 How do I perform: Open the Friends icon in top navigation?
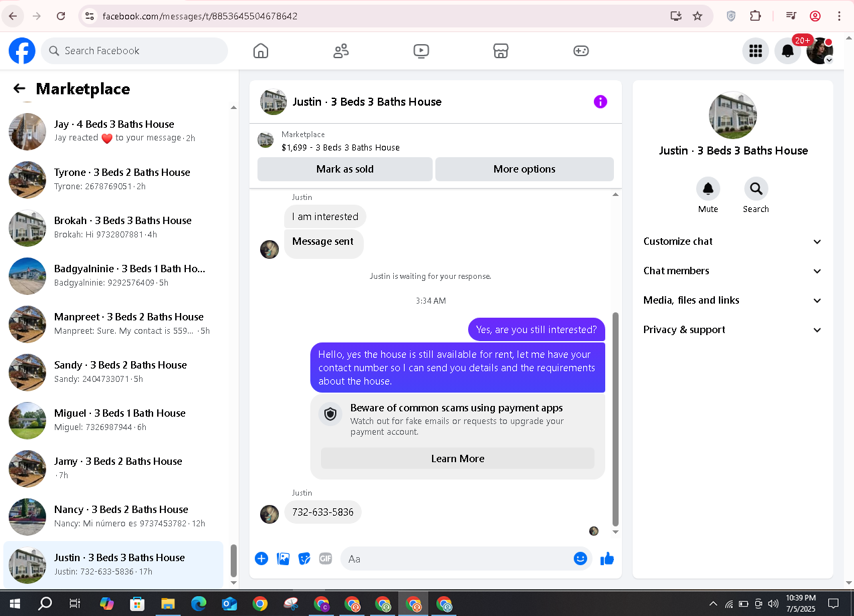click(x=341, y=51)
